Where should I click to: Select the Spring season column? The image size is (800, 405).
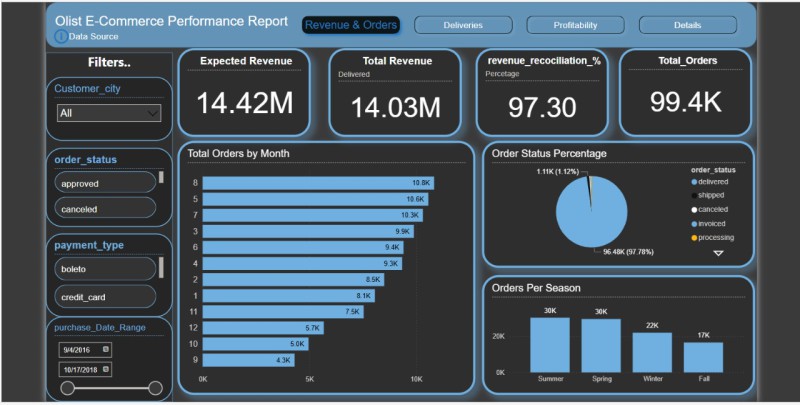(x=601, y=346)
